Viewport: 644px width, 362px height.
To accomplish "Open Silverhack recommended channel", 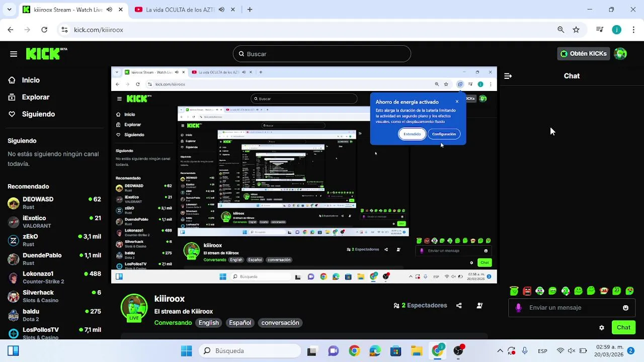I will pos(54,296).
